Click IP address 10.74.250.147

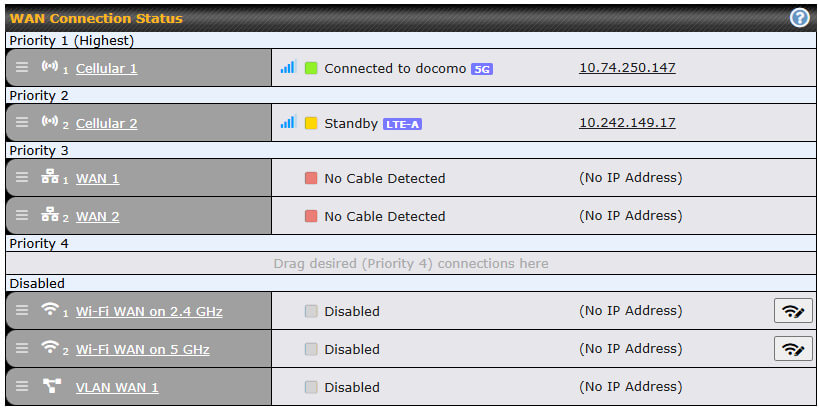627,68
